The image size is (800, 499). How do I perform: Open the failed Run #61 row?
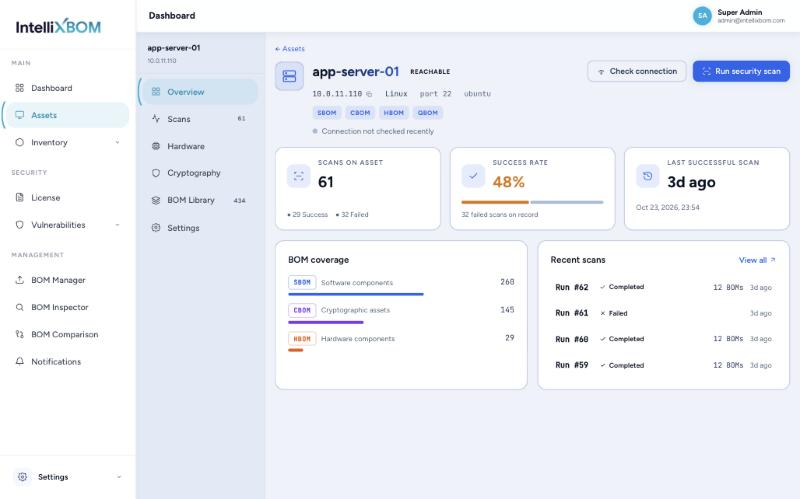click(x=663, y=313)
